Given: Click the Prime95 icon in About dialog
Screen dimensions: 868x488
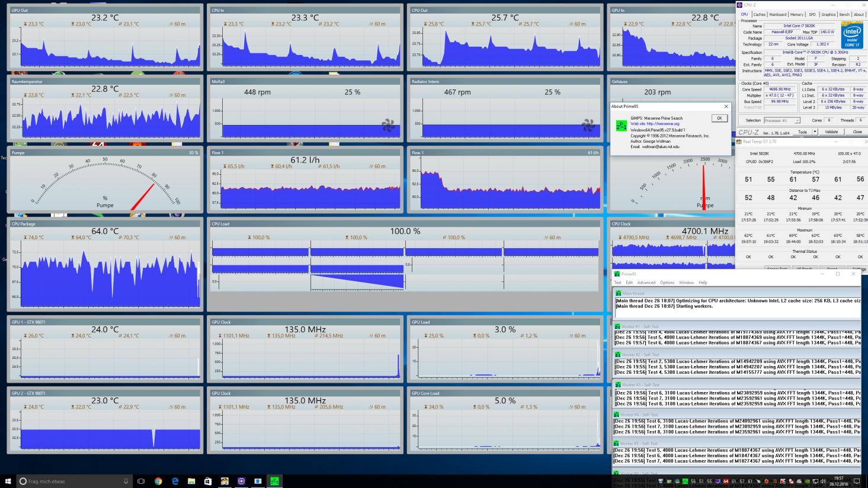Looking at the screenshot, I should (x=621, y=125).
